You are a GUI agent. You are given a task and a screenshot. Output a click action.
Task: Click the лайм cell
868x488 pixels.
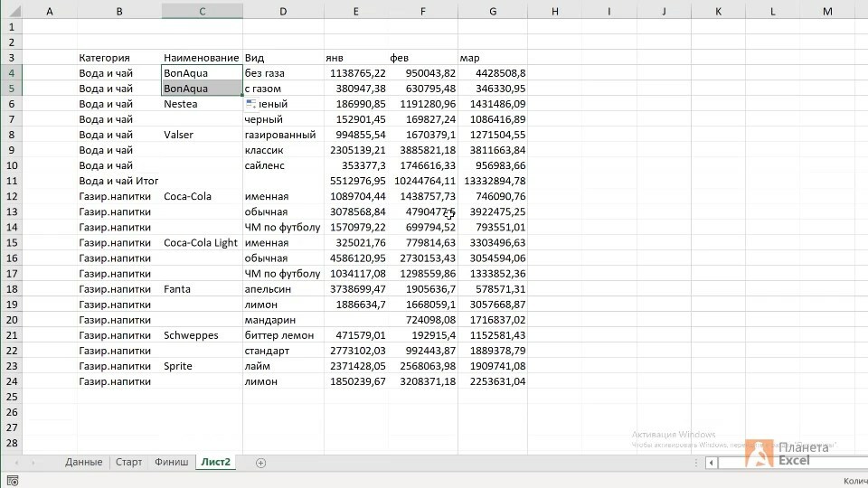pos(283,366)
